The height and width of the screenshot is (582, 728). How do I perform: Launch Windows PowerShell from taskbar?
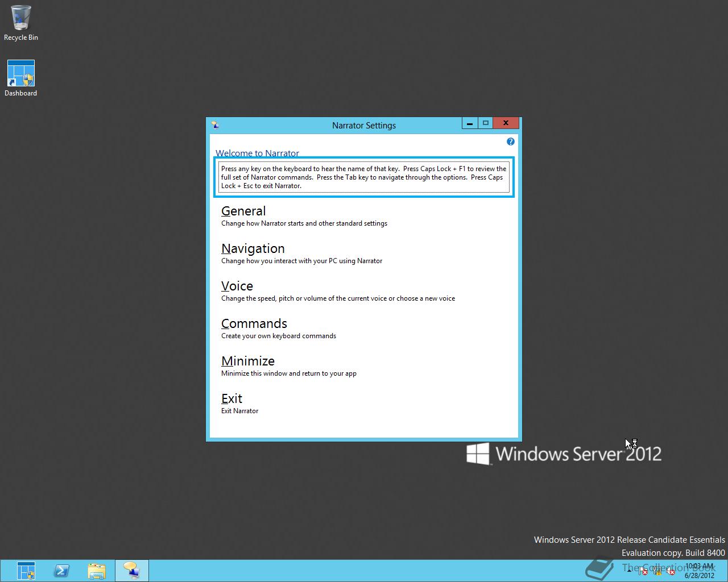[61, 571]
